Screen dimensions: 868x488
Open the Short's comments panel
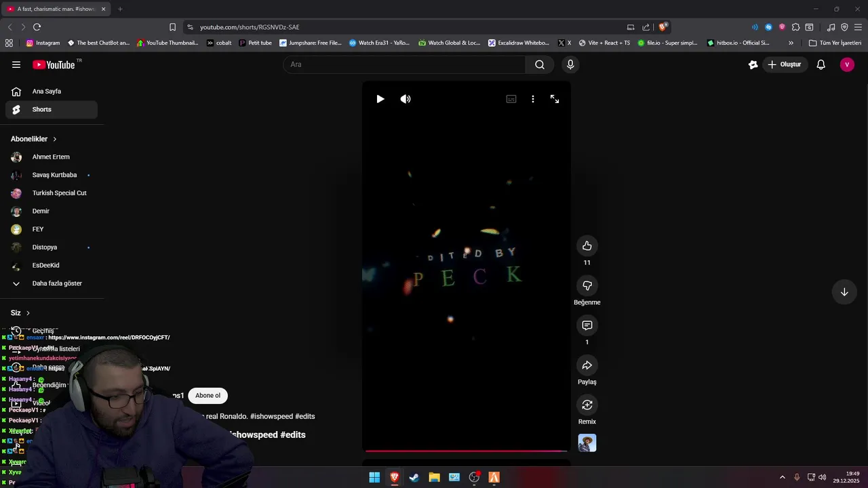point(587,325)
